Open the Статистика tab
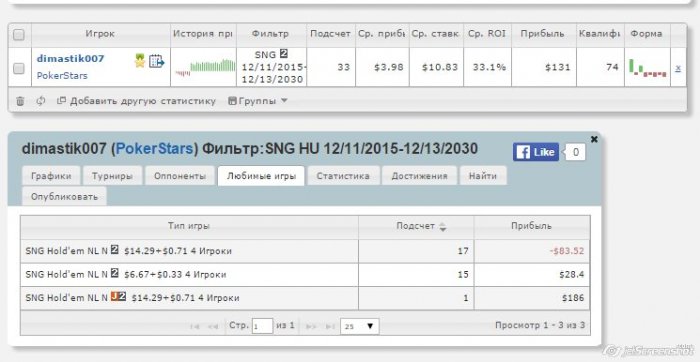 click(x=343, y=176)
